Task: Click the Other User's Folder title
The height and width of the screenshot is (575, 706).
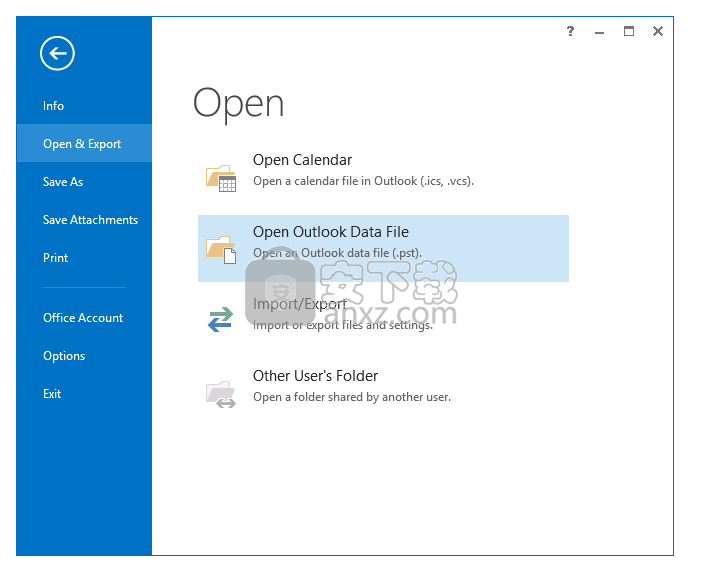Action: coord(315,376)
